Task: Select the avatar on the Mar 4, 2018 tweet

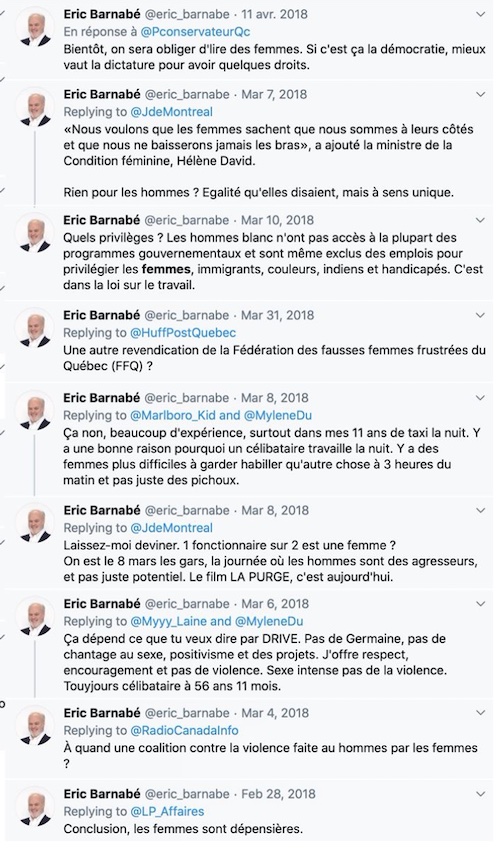Action: [36, 727]
